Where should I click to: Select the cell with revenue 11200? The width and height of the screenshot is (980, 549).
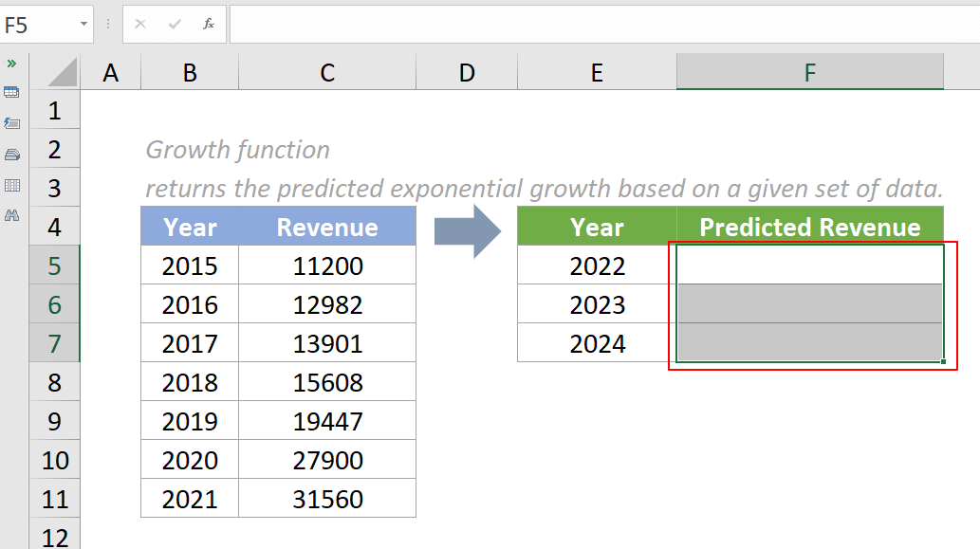(326, 265)
